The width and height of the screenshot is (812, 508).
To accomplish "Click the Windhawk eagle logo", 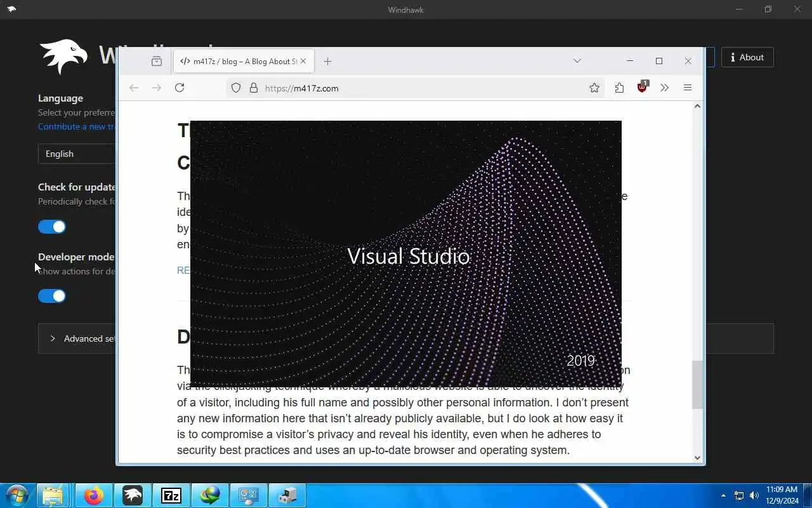I will pos(63,57).
